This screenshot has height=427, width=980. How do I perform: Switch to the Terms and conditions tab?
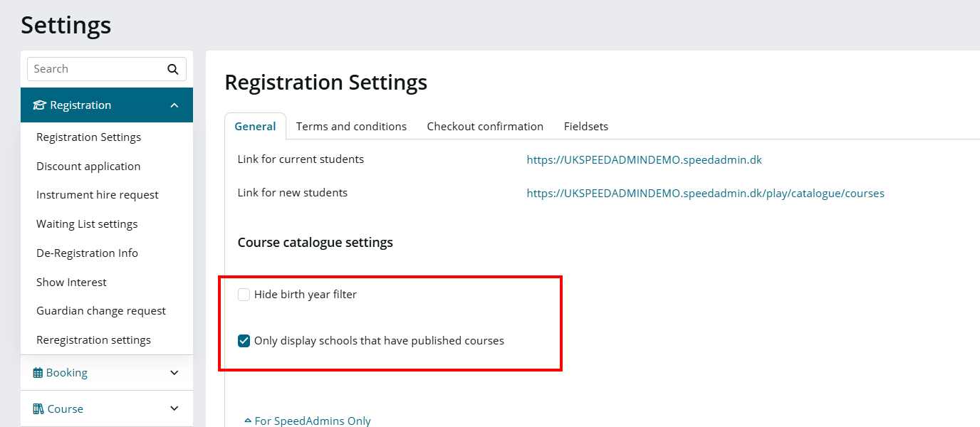351,127
